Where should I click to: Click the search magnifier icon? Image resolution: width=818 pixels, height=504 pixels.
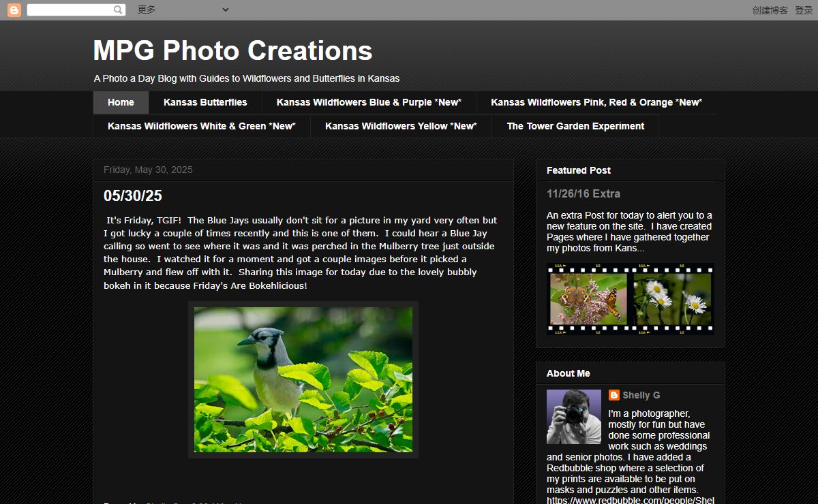point(119,10)
